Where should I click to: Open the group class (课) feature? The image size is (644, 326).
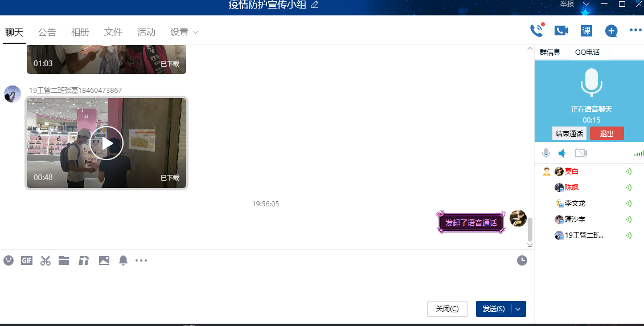tap(586, 30)
